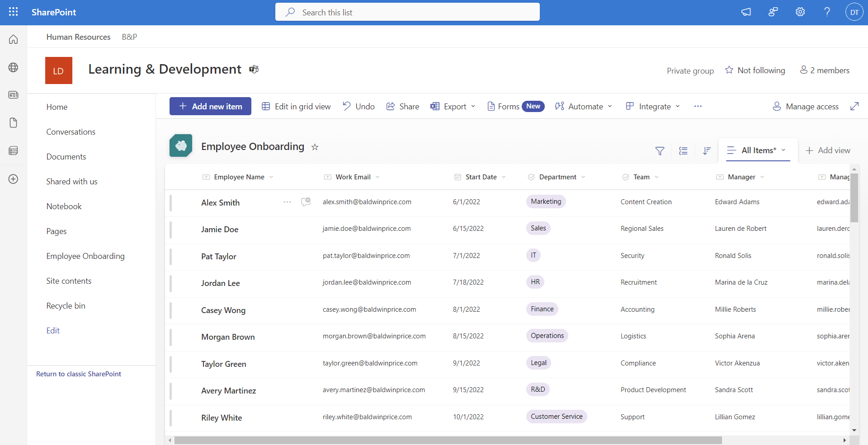Expand list to full screen view
Image resolution: width=868 pixels, height=445 pixels.
855,106
